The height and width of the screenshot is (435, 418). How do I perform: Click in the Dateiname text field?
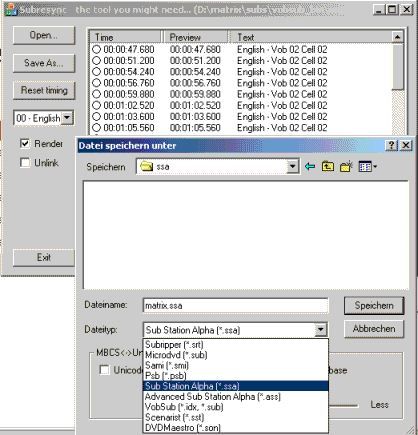pyautogui.click(x=235, y=306)
